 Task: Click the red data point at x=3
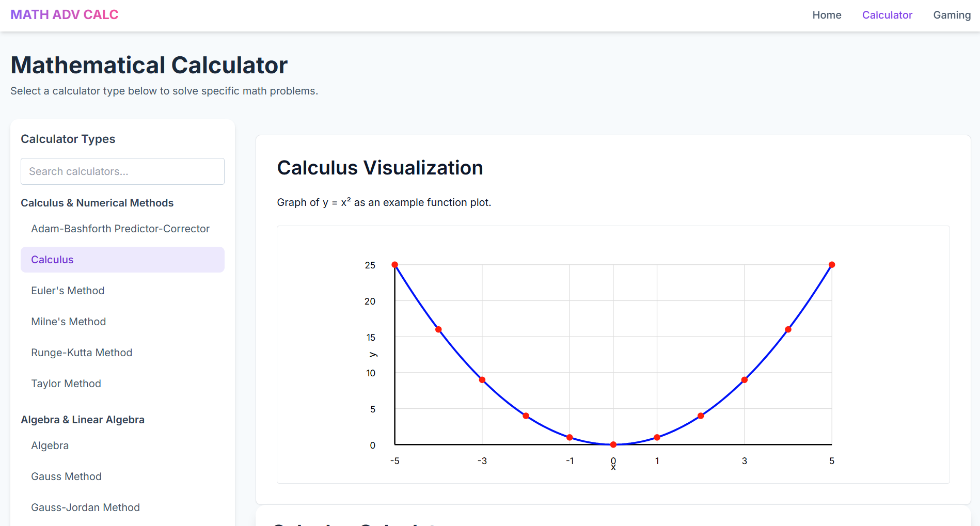coord(745,380)
